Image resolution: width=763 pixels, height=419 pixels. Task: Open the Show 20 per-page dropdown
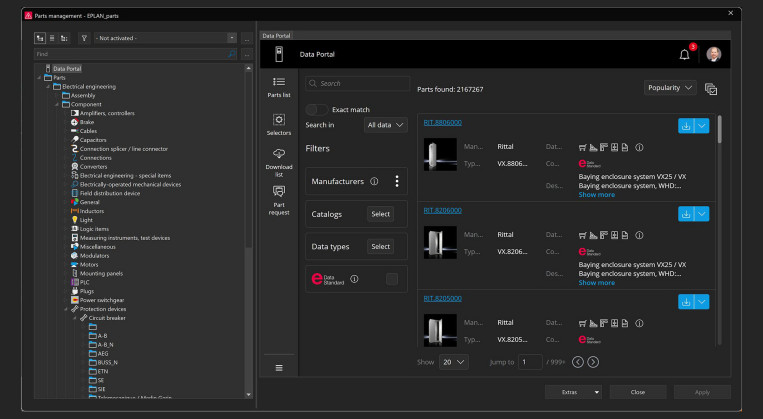[x=454, y=362]
